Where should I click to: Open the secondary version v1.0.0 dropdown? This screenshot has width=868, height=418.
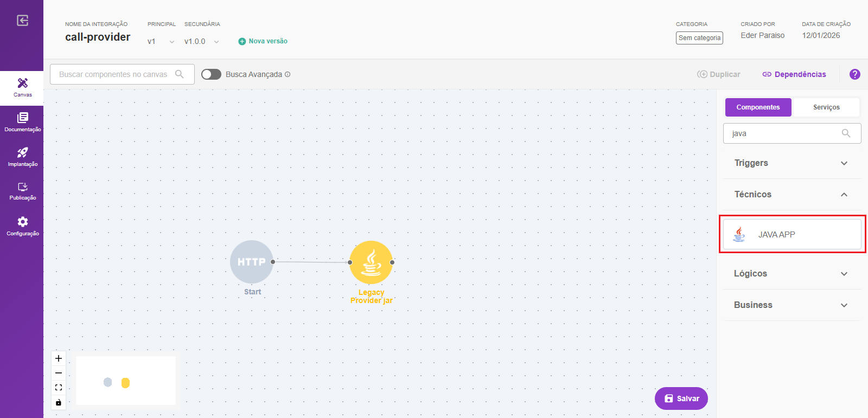tap(201, 42)
